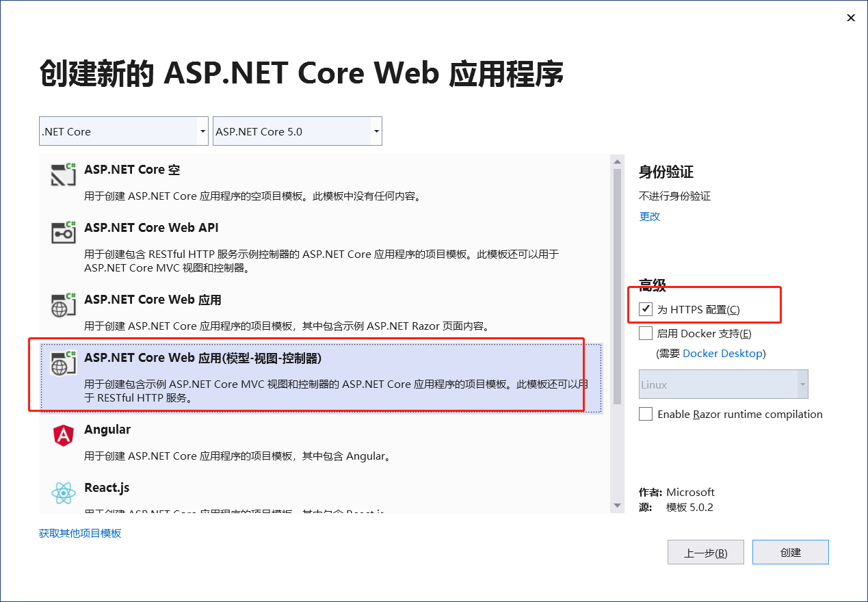Click the 上一步 back button
This screenshot has height=602, width=868.
click(x=705, y=552)
